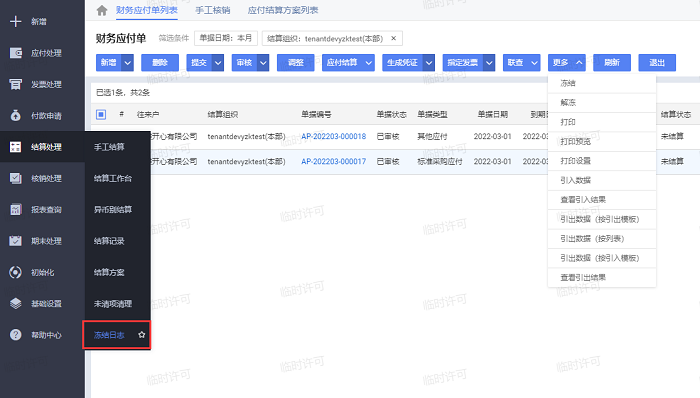Viewport: 700px width, 398px height.
Task: Click the 删除 button
Action: pyautogui.click(x=160, y=63)
